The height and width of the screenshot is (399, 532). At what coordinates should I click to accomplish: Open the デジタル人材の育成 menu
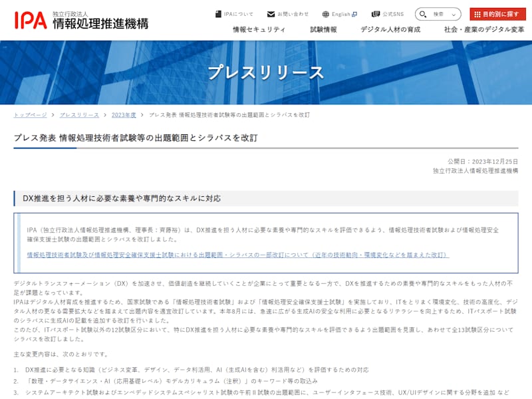point(390,30)
